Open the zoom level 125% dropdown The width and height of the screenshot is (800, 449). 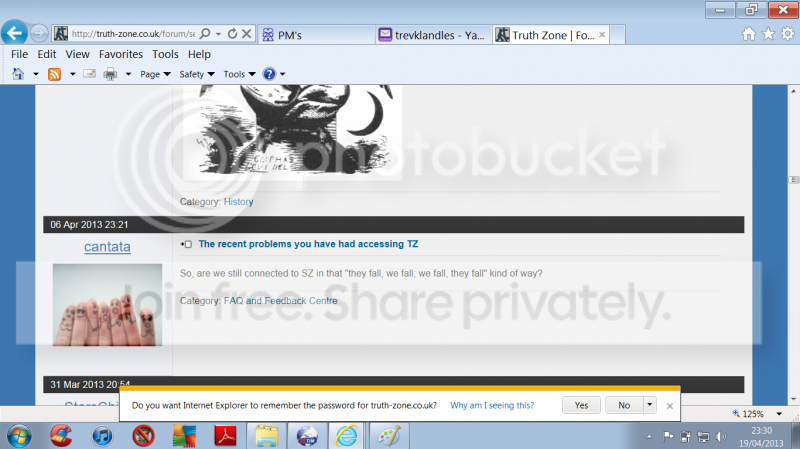pyautogui.click(x=779, y=414)
